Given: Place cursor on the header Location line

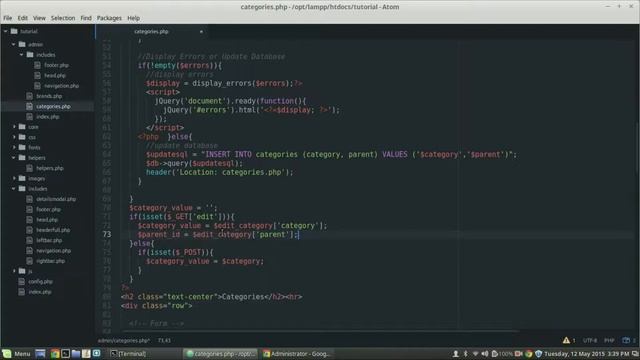Looking at the screenshot, I should [220, 172].
